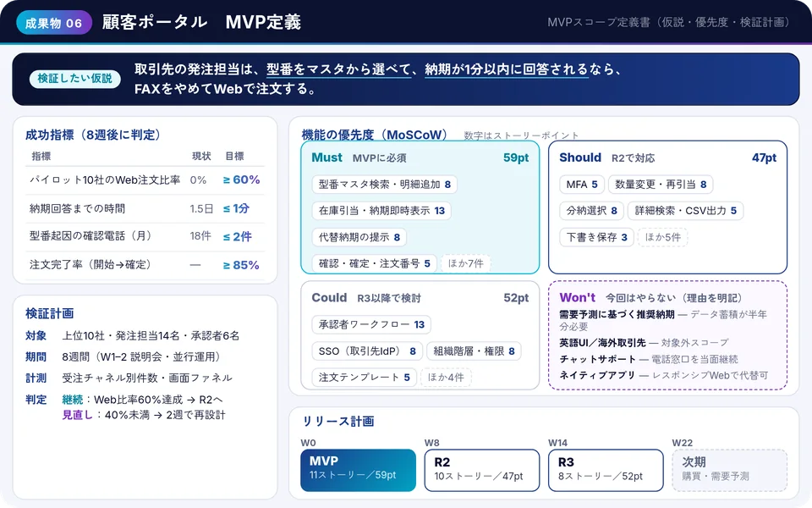Select the MFA chip
This screenshot has height=508, width=812.
tap(582, 185)
